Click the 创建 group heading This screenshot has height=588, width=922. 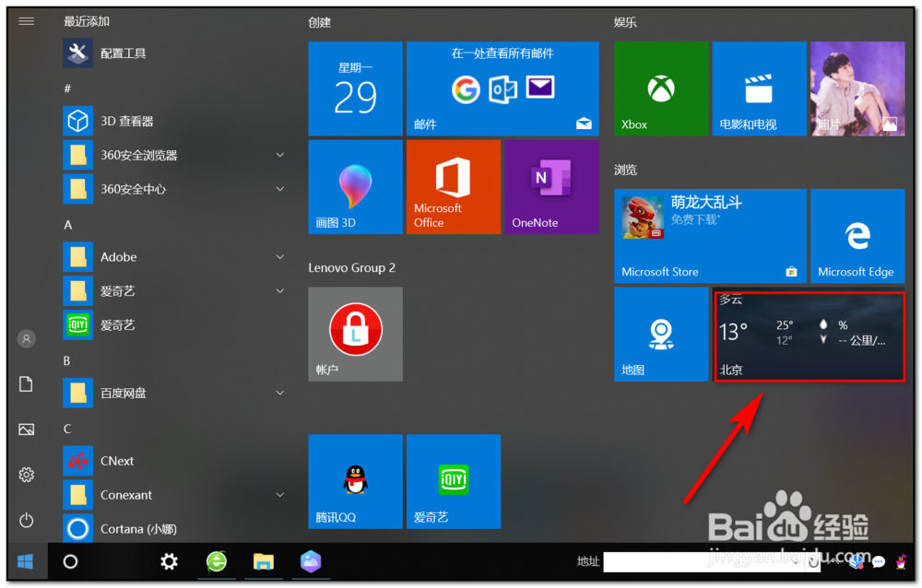tap(320, 22)
